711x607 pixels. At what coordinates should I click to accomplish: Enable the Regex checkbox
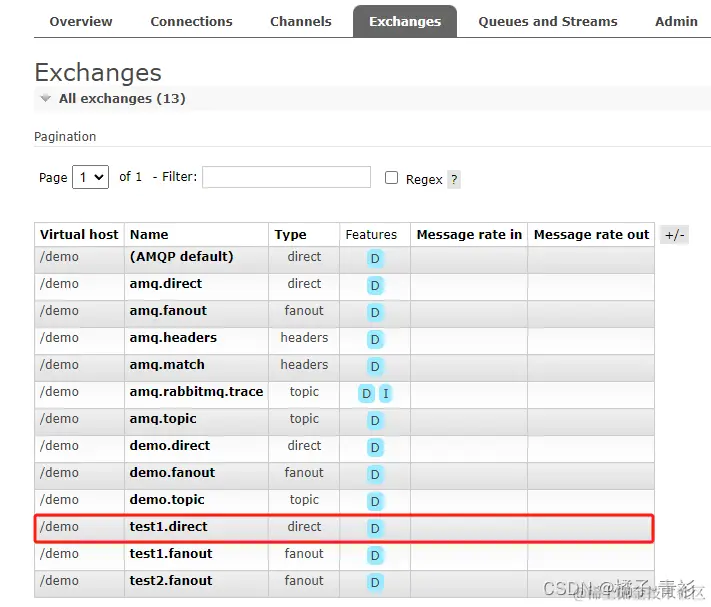pos(391,177)
